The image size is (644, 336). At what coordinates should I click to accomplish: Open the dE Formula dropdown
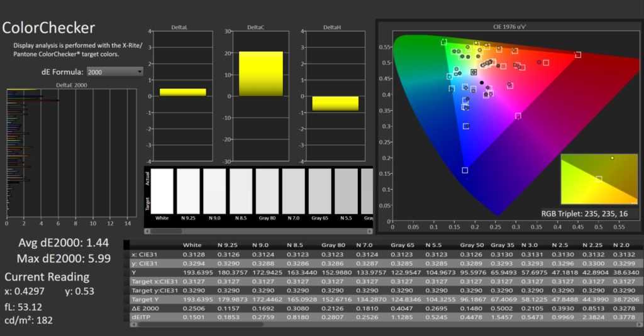[x=114, y=72]
